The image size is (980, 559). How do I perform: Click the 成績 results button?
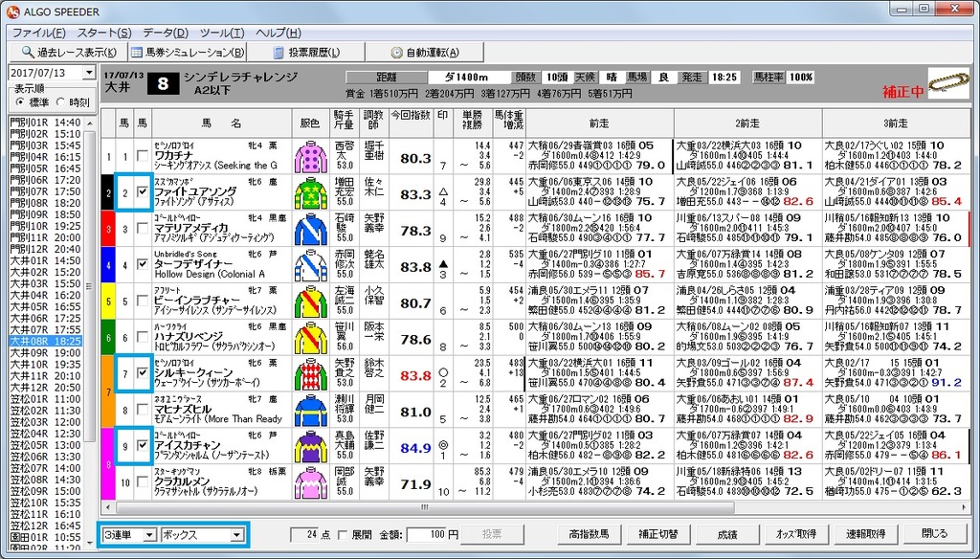(x=727, y=534)
